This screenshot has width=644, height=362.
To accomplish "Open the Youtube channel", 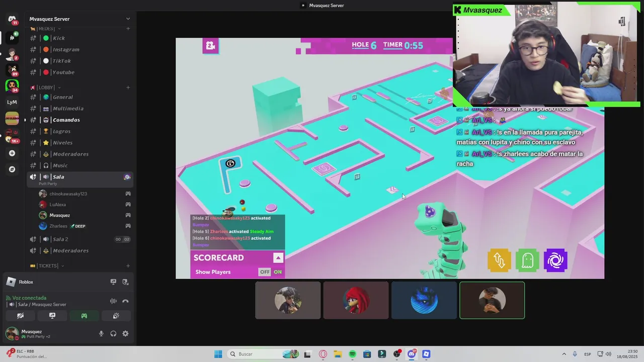I will (79, 72).
